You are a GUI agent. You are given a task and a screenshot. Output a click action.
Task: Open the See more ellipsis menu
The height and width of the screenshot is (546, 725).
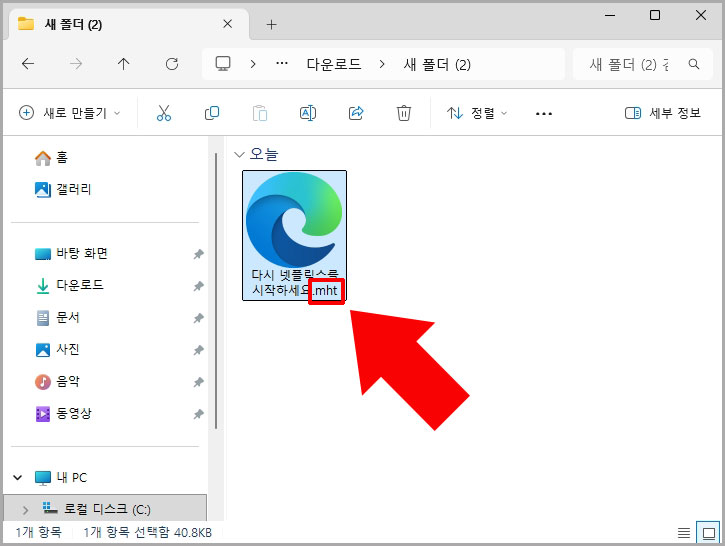544,113
